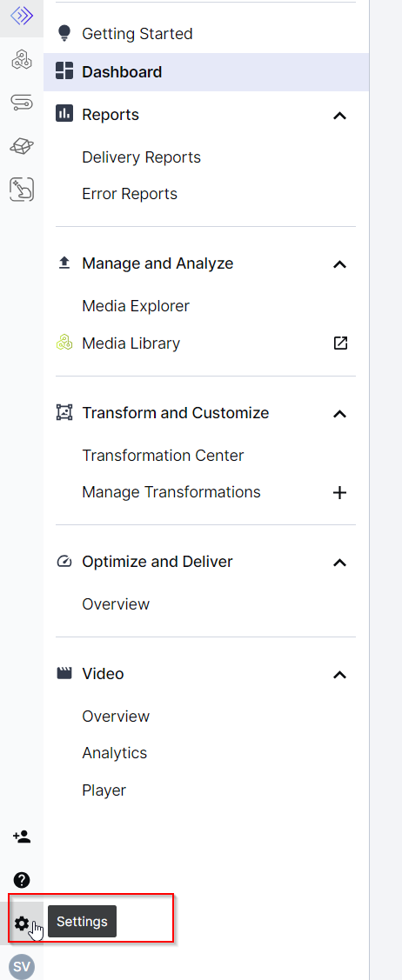Click the lightbulb icon beside Getting Started
The width and height of the screenshot is (402, 980).
tap(64, 33)
